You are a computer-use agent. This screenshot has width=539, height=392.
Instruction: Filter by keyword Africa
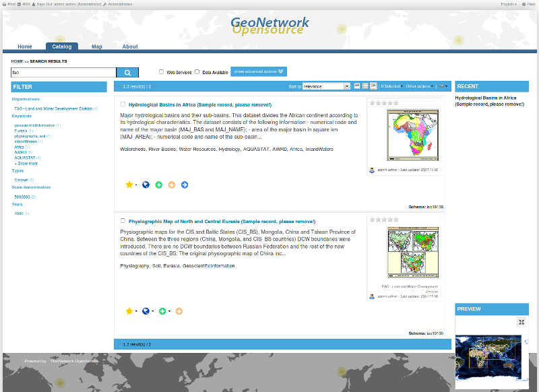(x=20, y=147)
